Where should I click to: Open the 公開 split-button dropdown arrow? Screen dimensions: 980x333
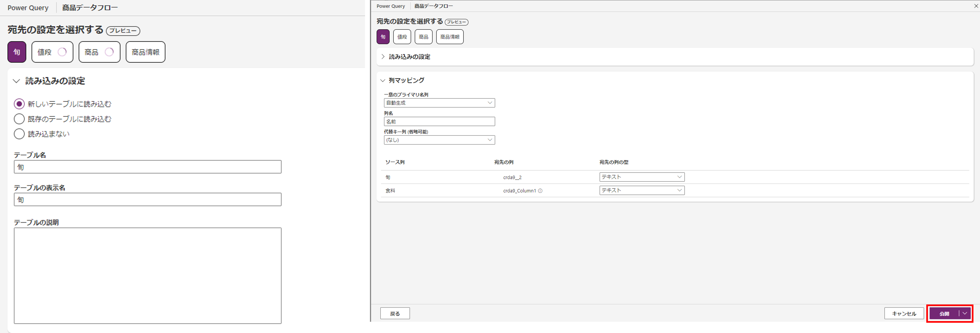[x=965, y=313]
